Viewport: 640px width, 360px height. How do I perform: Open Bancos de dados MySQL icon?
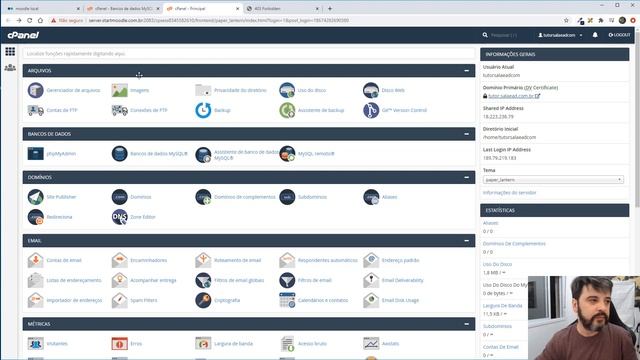click(120, 153)
